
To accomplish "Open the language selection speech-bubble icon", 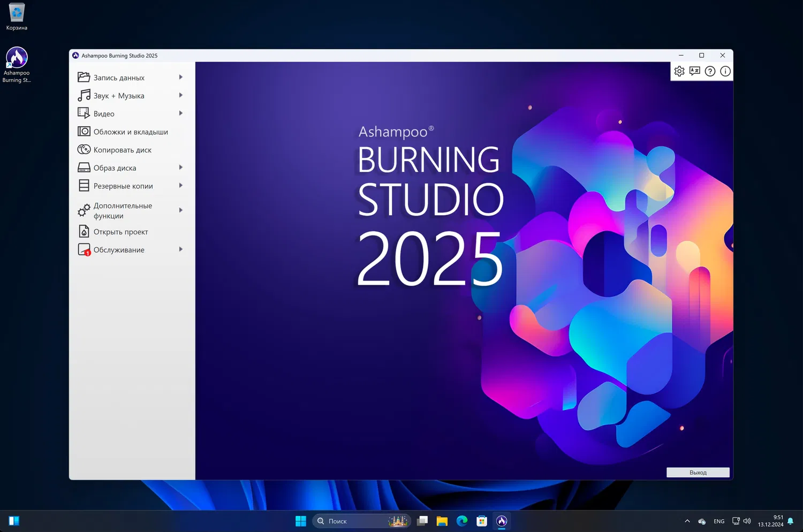I will [x=695, y=71].
